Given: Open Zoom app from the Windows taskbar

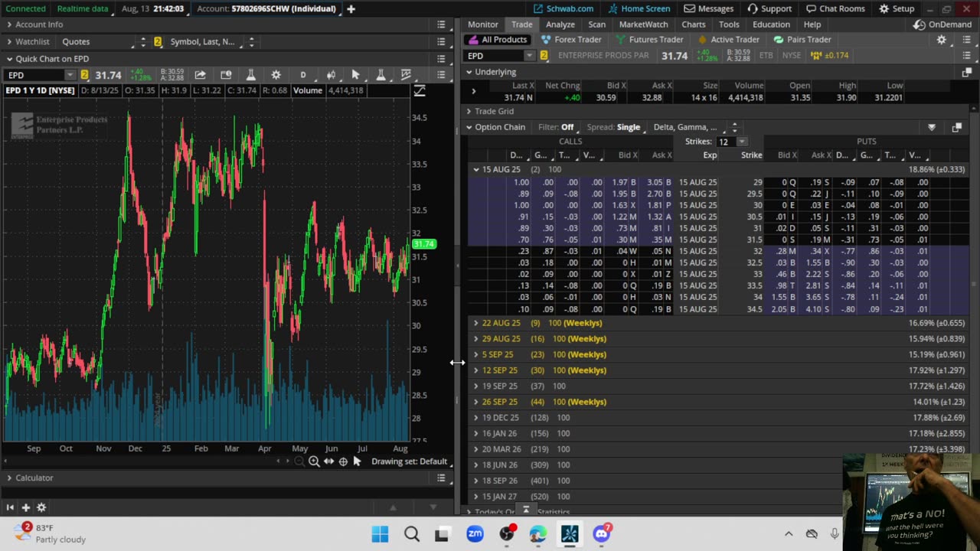Looking at the screenshot, I should coord(475,533).
